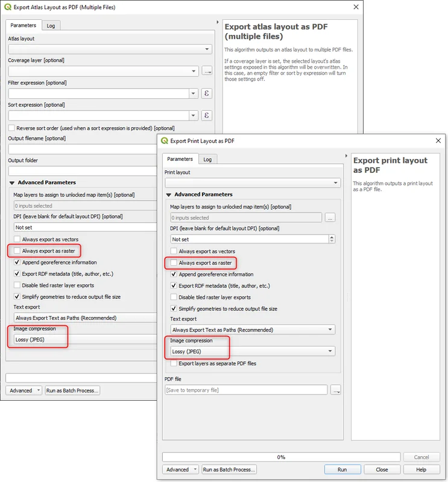Open Log tab in atlas layout dialog
This screenshot has height=482, width=448.
[51, 25]
